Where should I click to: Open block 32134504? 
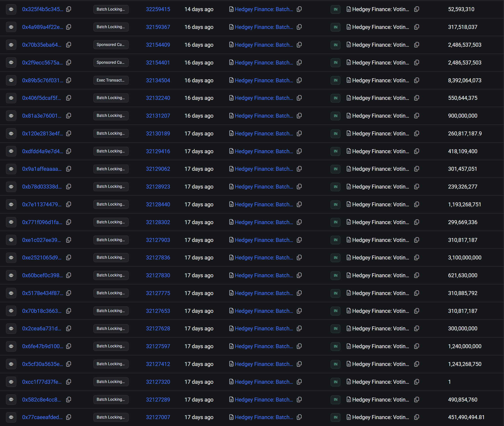(x=158, y=80)
